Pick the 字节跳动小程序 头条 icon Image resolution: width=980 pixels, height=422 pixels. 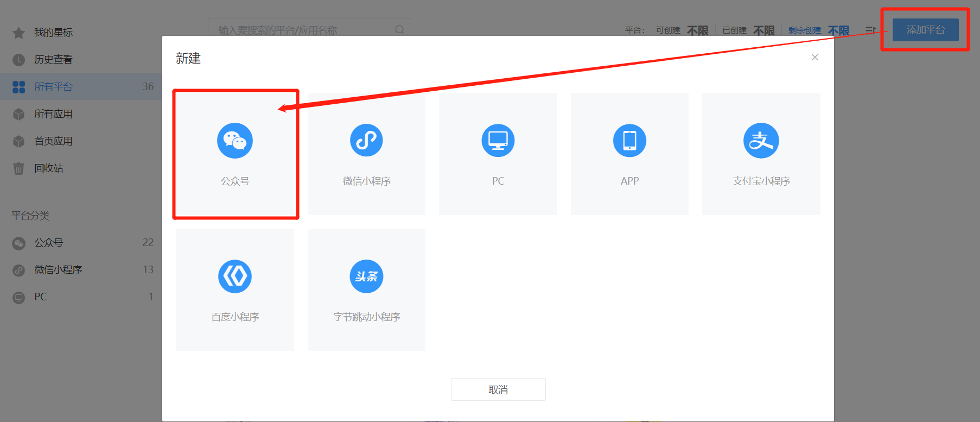pos(366,276)
